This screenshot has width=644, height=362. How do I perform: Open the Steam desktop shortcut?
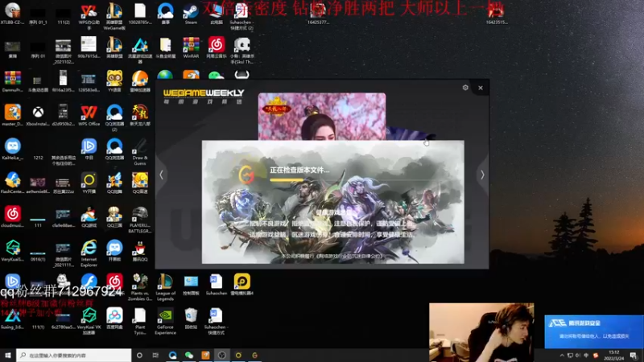click(191, 13)
